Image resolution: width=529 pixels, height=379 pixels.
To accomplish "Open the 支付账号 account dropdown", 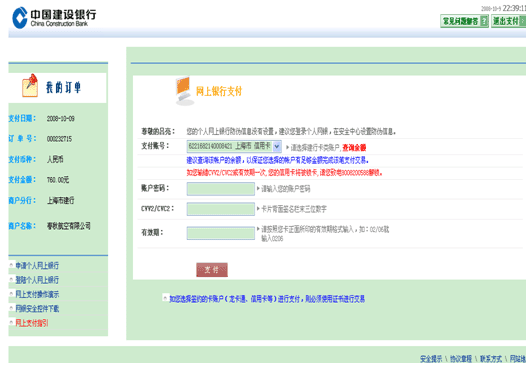I will 234,146.
